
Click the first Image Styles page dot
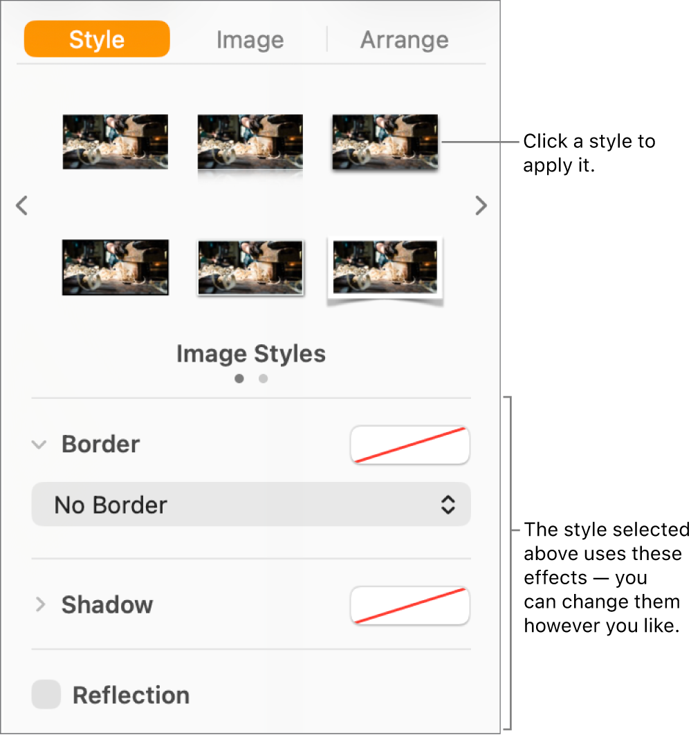tap(239, 379)
